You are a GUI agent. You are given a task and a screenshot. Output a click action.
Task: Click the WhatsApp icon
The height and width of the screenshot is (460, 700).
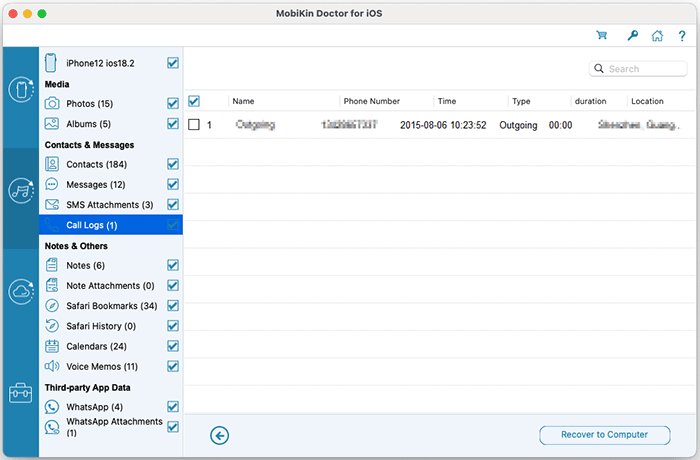[52, 407]
